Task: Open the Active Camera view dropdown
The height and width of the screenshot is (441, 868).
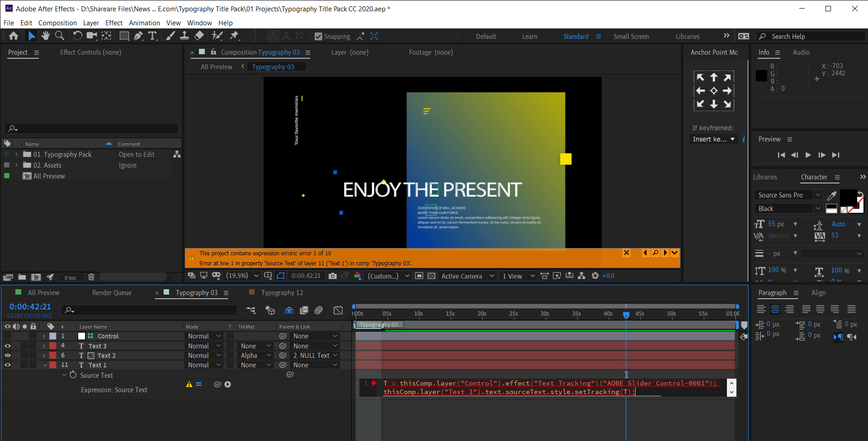Action: coord(467,276)
